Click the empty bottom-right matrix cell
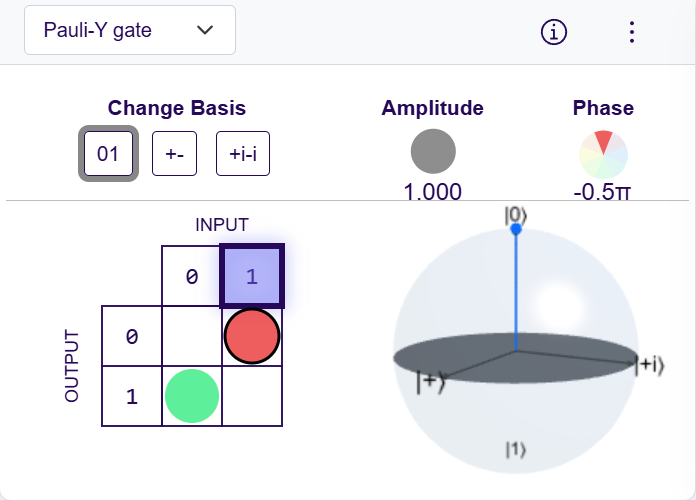Viewport: 696px width, 500px height. [252, 396]
